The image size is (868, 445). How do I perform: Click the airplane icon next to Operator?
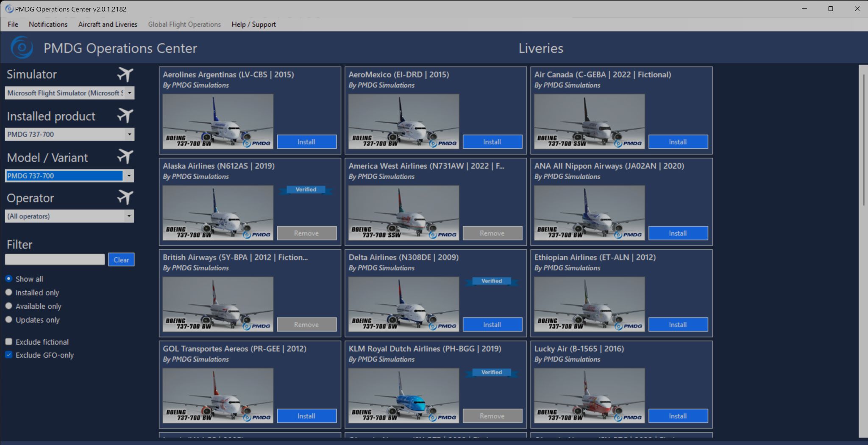(125, 197)
